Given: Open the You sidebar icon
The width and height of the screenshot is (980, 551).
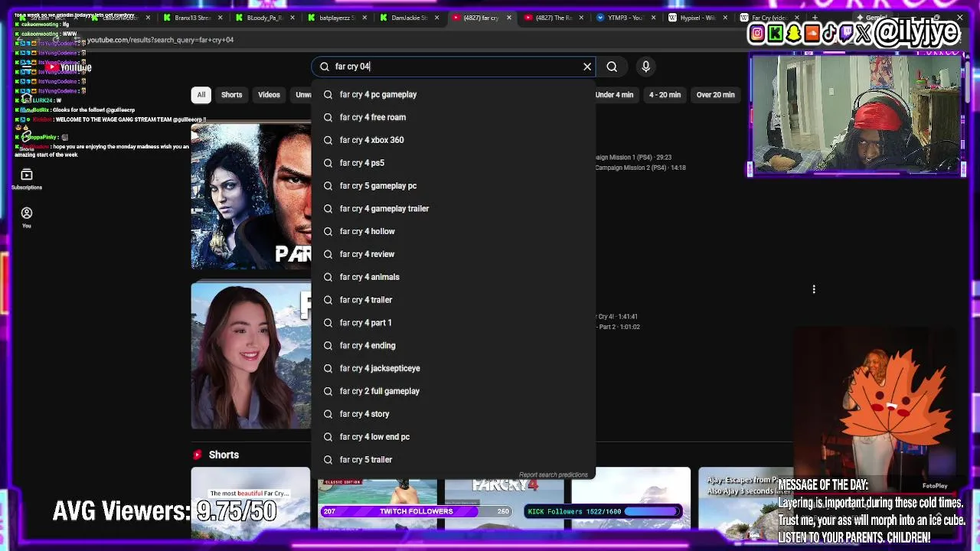Looking at the screenshot, I should [x=27, y=217].
